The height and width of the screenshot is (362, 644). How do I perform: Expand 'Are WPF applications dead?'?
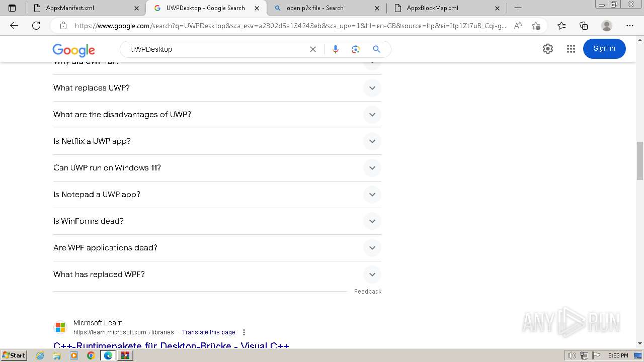(x=217, y=248)
